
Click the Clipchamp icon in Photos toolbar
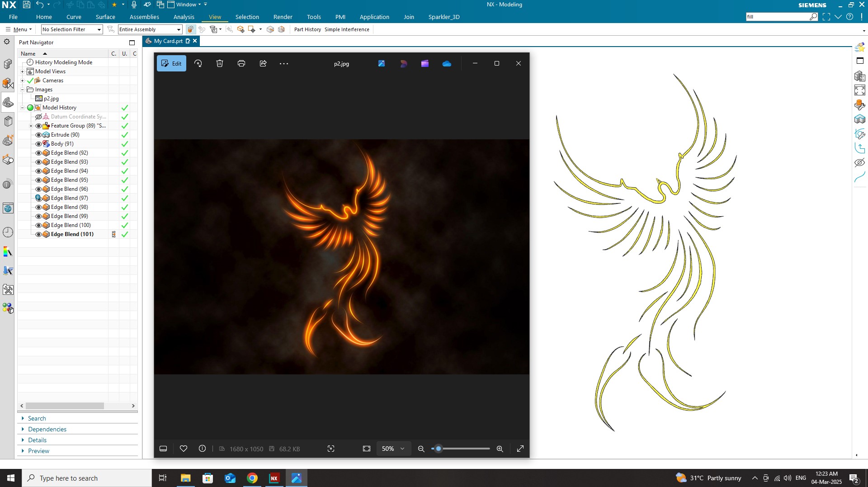click(425, 64)
